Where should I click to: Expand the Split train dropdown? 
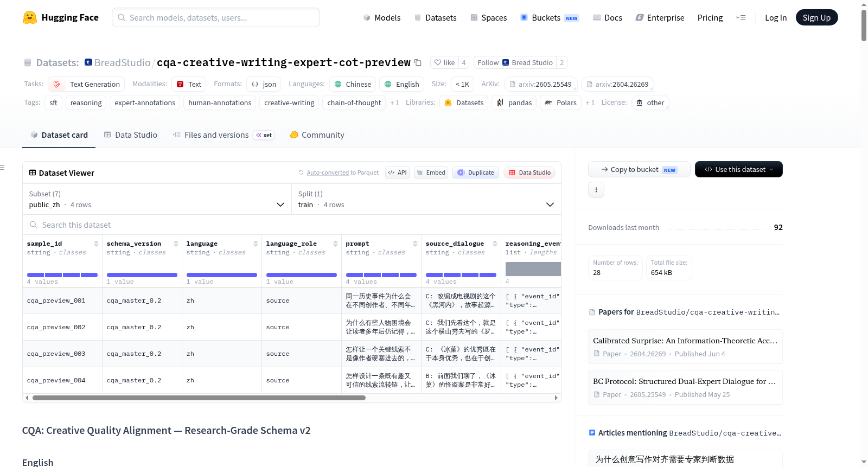426,199
